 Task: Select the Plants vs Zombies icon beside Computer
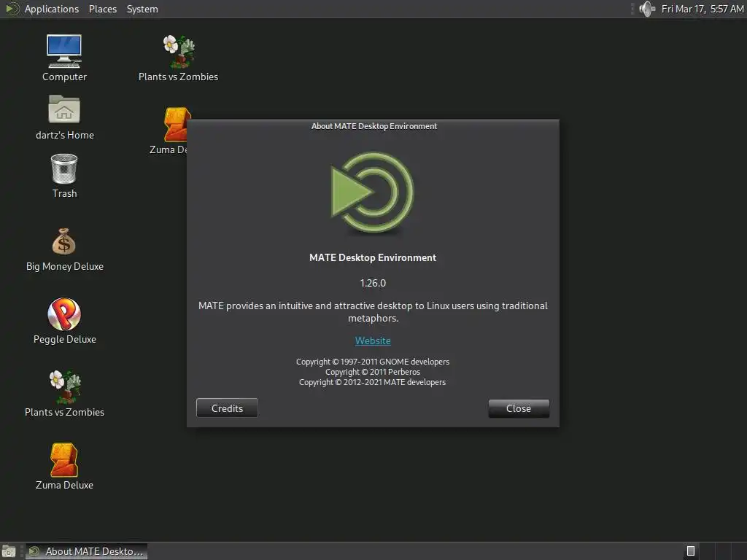178,58
